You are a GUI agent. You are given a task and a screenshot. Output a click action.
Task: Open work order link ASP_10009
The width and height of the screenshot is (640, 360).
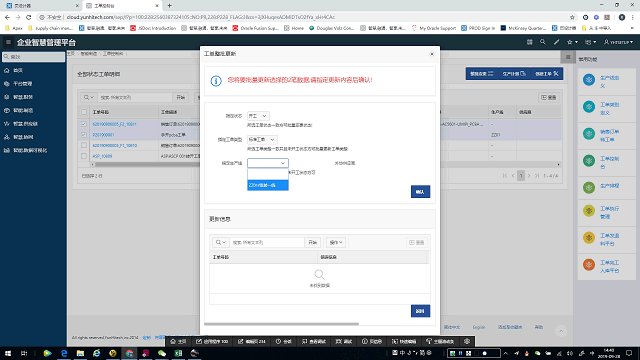[x=102, y=156]
